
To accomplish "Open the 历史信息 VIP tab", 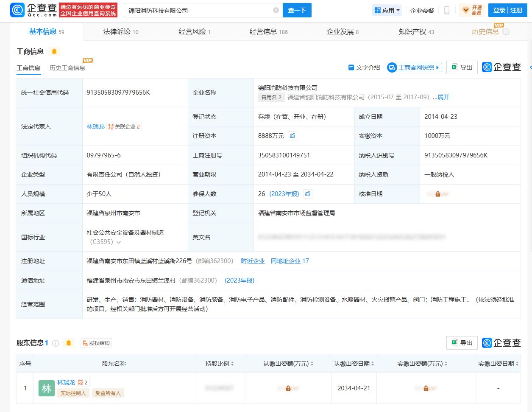I will (485, 31).
